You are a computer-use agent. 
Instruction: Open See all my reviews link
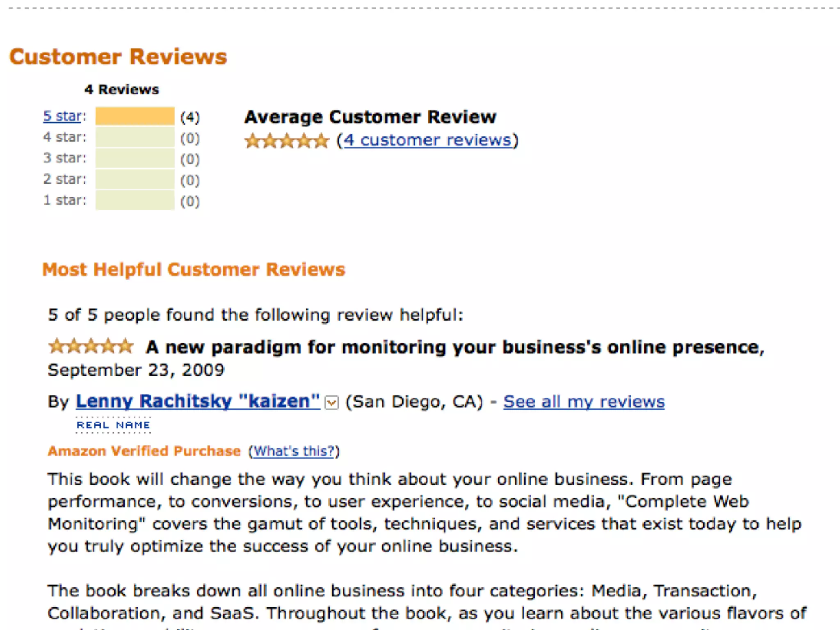point(584,402)
